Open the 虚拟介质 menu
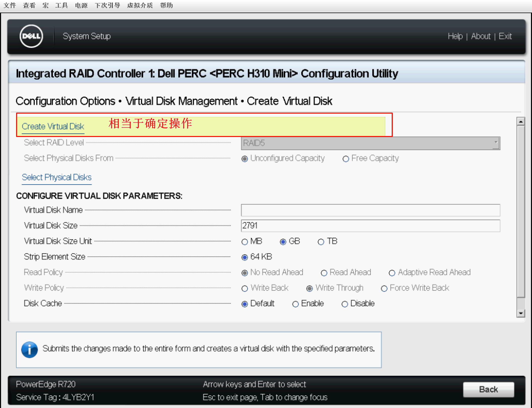This screenshot has width=532, height=408. coord(140,5)
